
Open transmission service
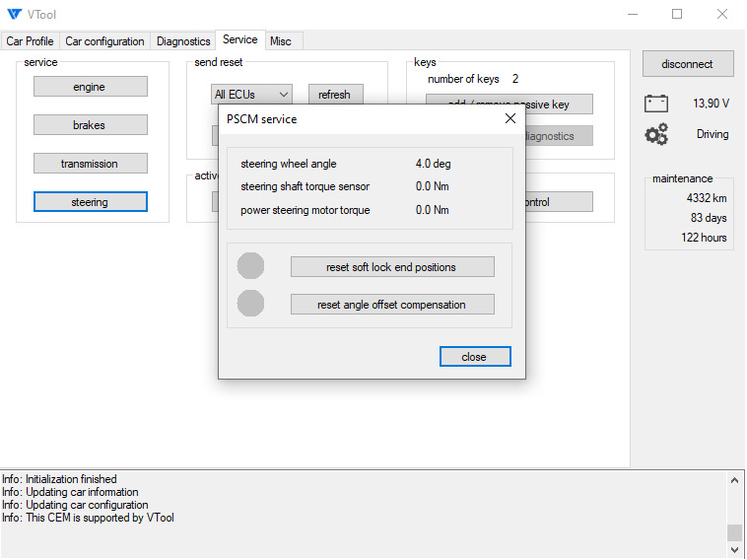point(90,164)
